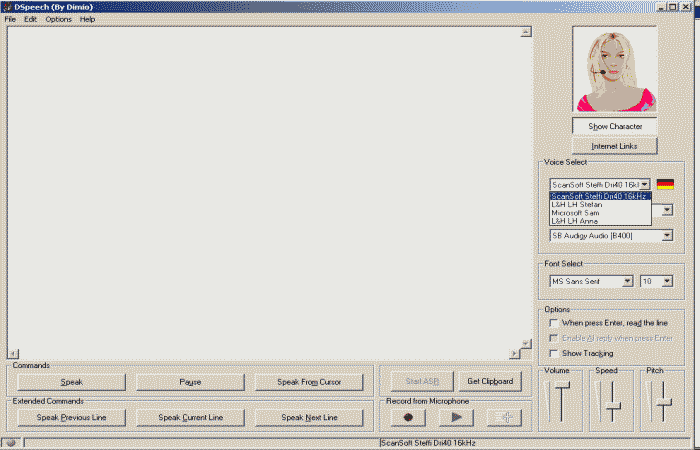The image size is (700, 450).
Task: Click the character avatar picture
Action: coord(614,69)
